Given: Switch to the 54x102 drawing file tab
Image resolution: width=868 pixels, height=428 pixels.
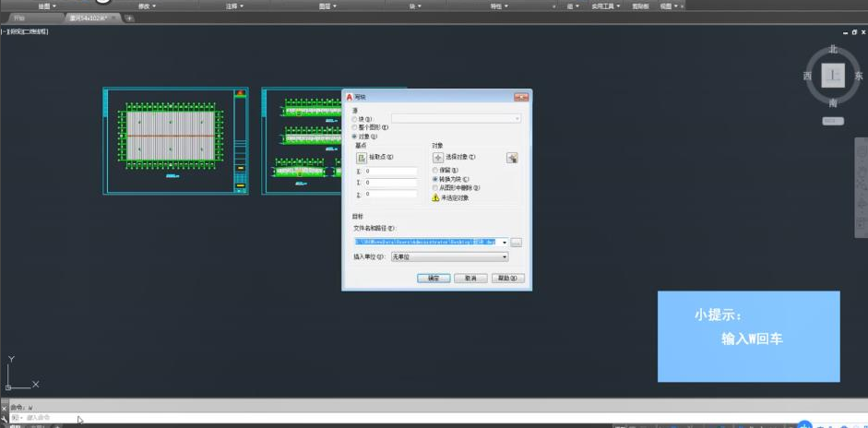Looking at the screenshot, I should pos(92,18).
